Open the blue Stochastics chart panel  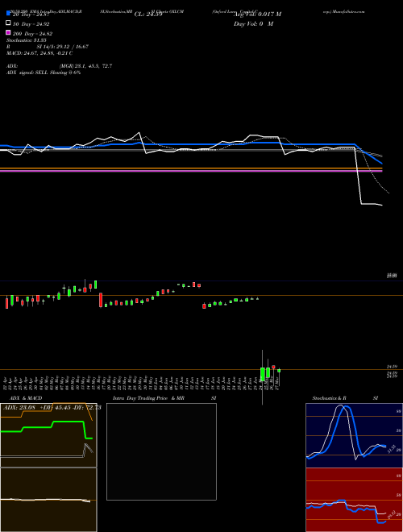coord(354,435)
